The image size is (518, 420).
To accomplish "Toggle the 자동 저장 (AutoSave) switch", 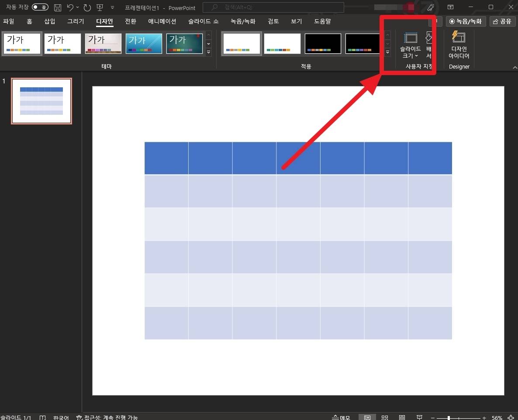I will pyautogui.click(x=40, y=7).
